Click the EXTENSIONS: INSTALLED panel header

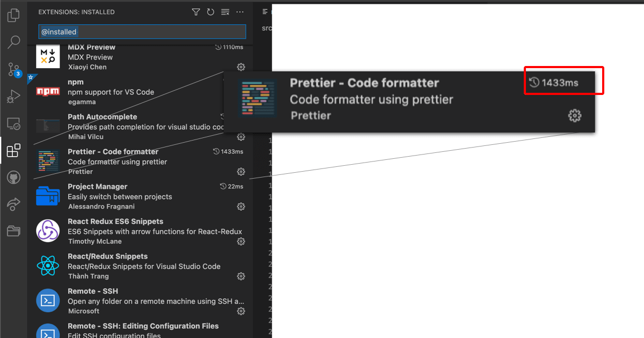pyautogui.click(x=76, y=12)
